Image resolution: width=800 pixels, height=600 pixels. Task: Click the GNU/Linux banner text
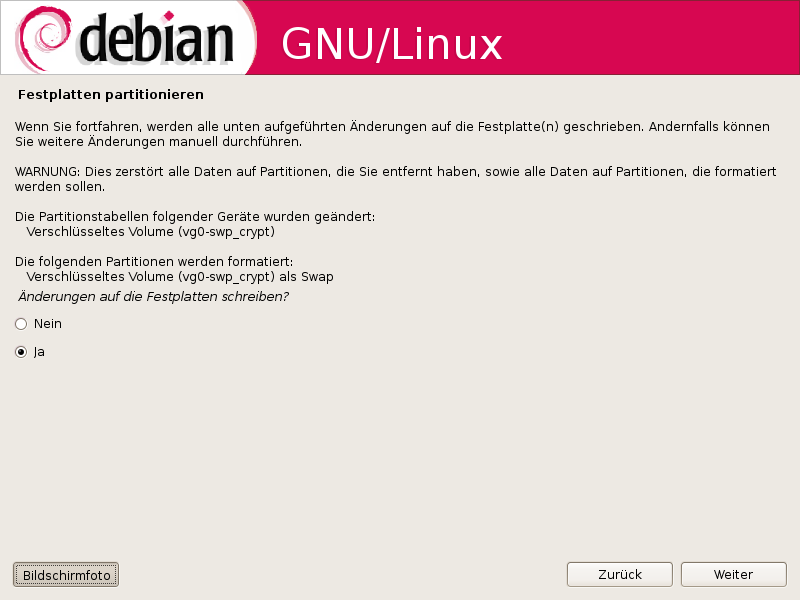click(x=392, y=45)
